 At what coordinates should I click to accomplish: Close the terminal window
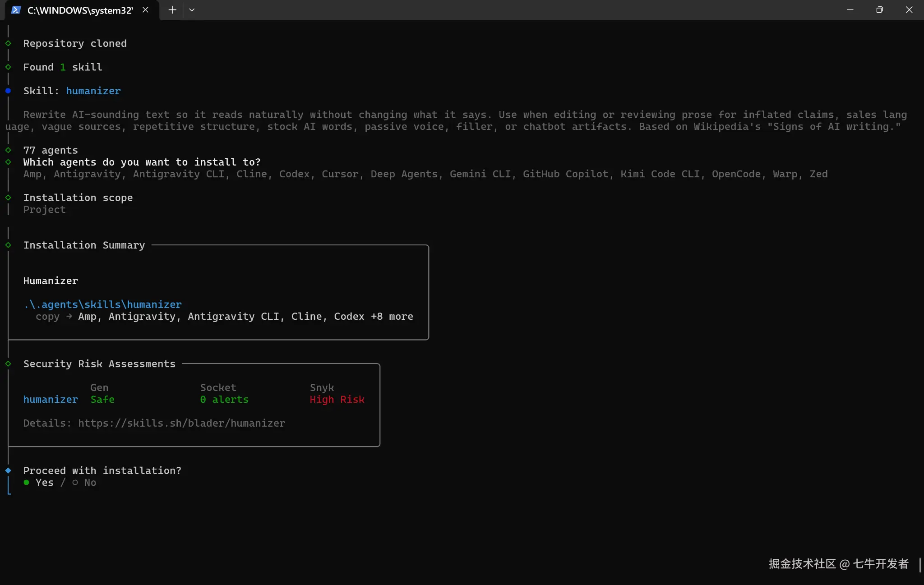(909, 10)
